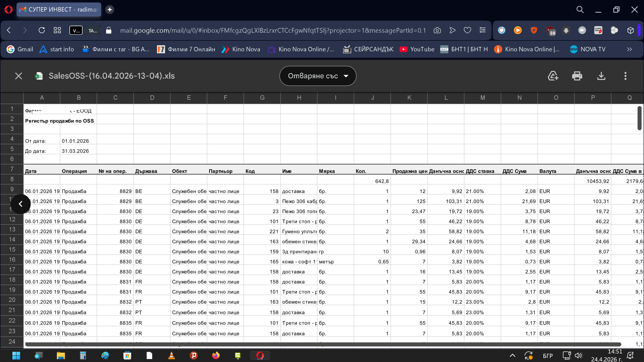Go forward in browser history

pos(25,31)
